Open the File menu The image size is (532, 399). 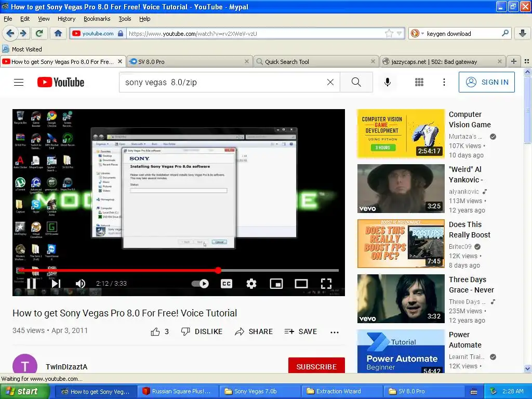(8, 19)
